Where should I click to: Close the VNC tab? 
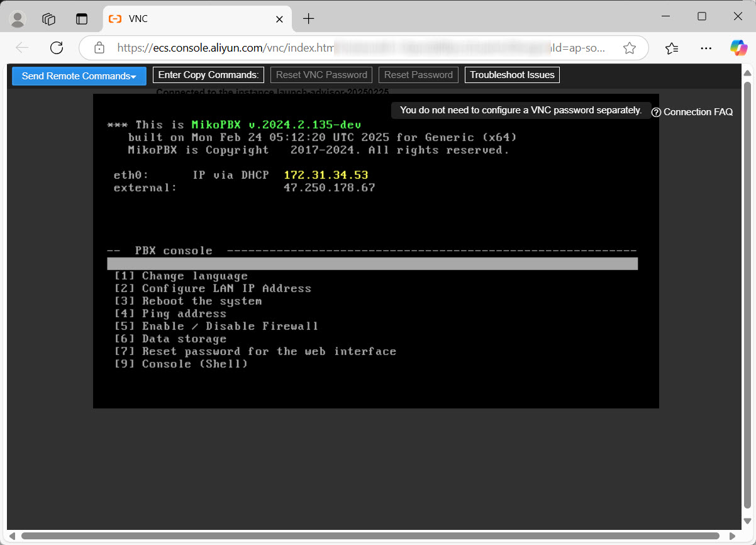coord(280,19)
